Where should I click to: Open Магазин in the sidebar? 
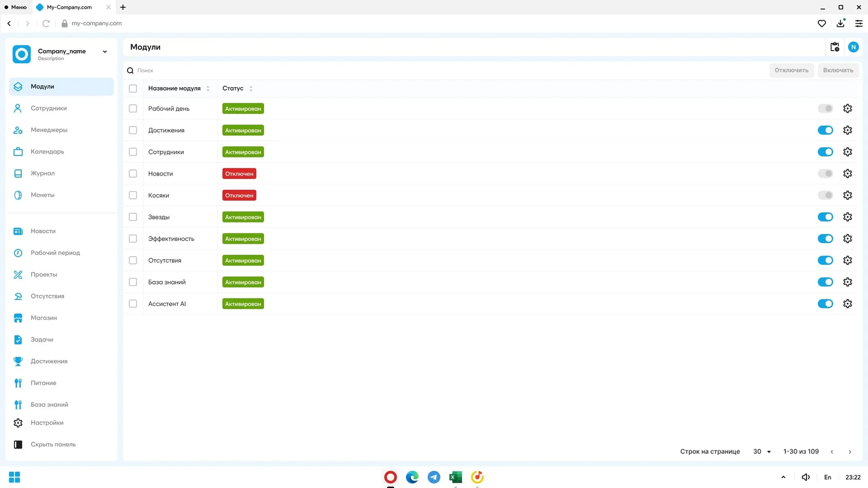pos(61,318)
